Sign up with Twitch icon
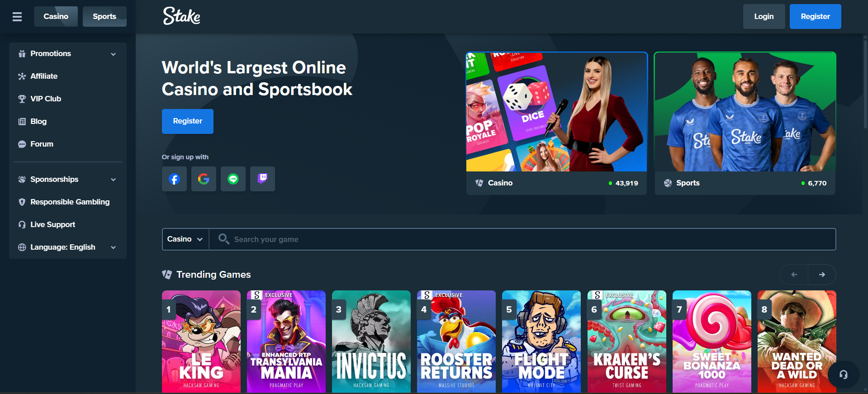The image size is (868, 394). (x=262, y=179)
